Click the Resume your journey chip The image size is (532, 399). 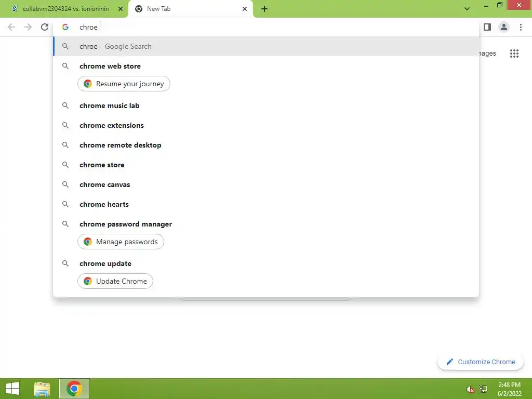[124, 84]
